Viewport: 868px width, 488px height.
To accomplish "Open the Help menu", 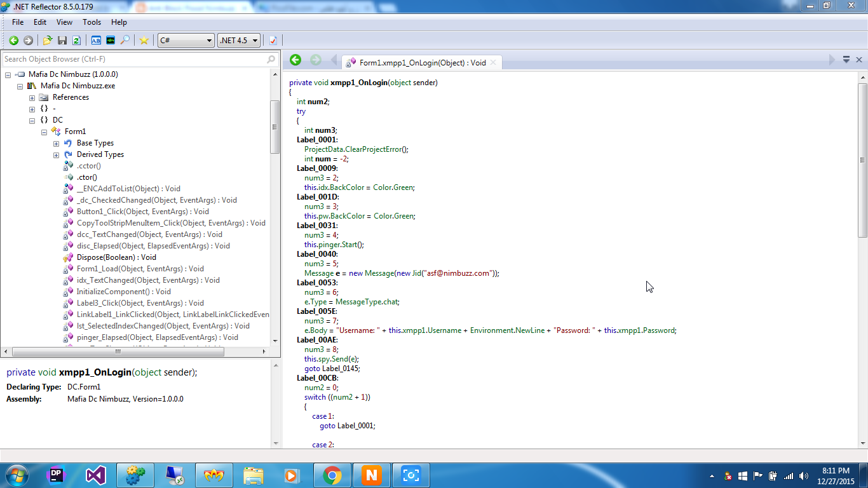I will pos(119,22).
